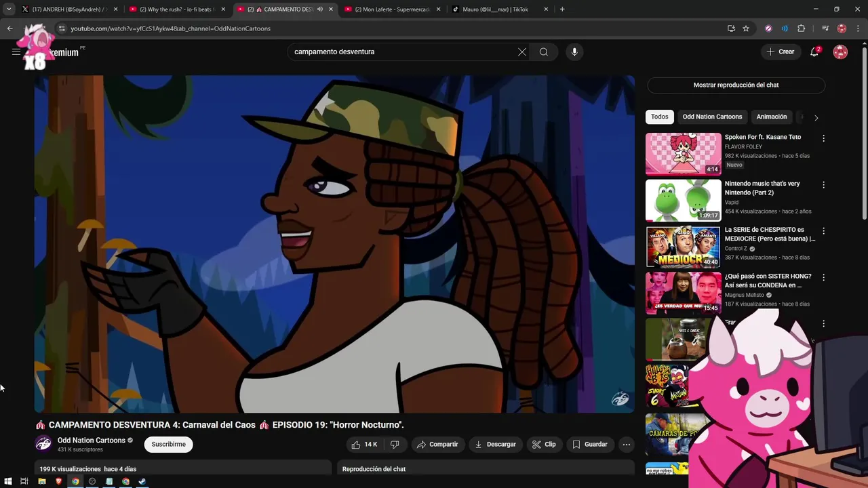The image size is (868, 488).
Task: Open La SERIE de CHESPIRITO video thumbnail
Action: [684, 247]
